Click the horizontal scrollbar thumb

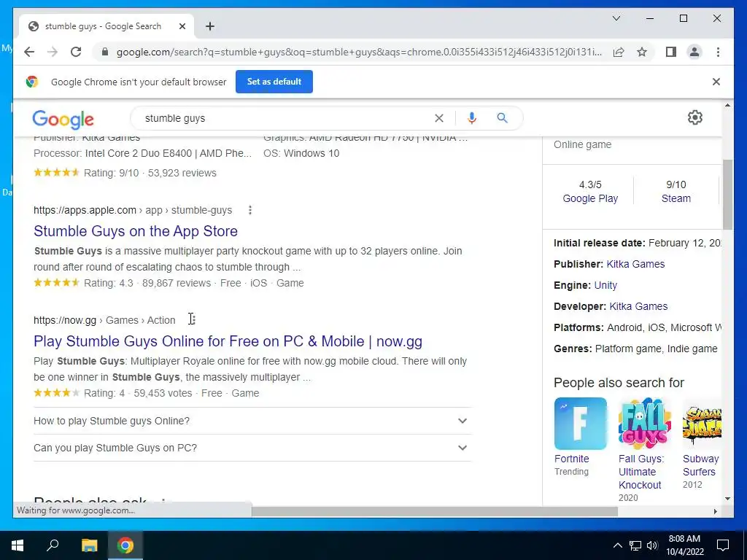434,511
